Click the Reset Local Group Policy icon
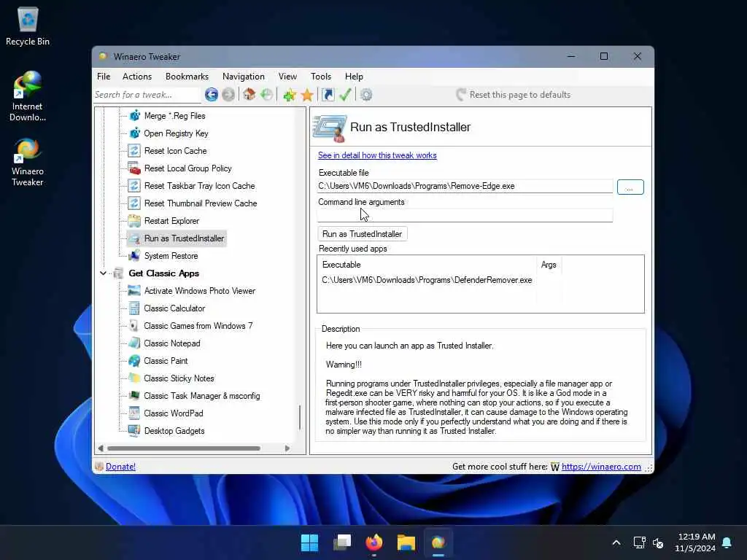The height and width of the screenshot is (560, 747). 134,168
